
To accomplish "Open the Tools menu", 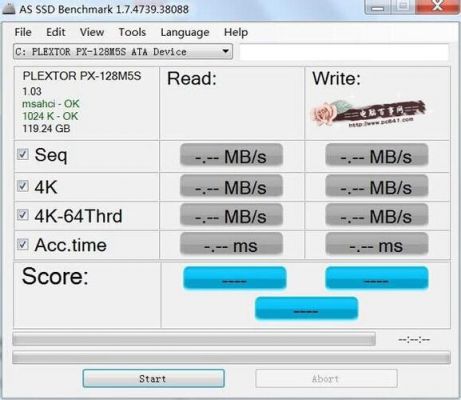I will [x=132, y=32].
